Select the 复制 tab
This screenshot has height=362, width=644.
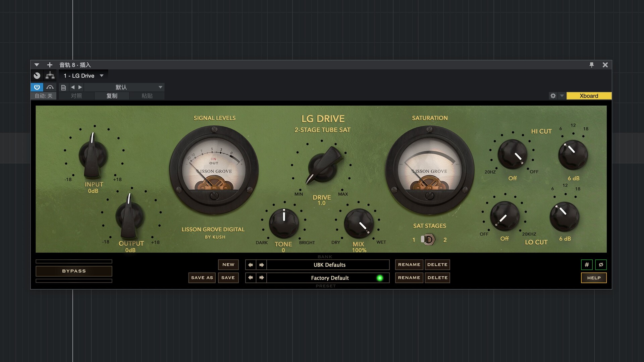pyautogui.click(x=112, y=96)
